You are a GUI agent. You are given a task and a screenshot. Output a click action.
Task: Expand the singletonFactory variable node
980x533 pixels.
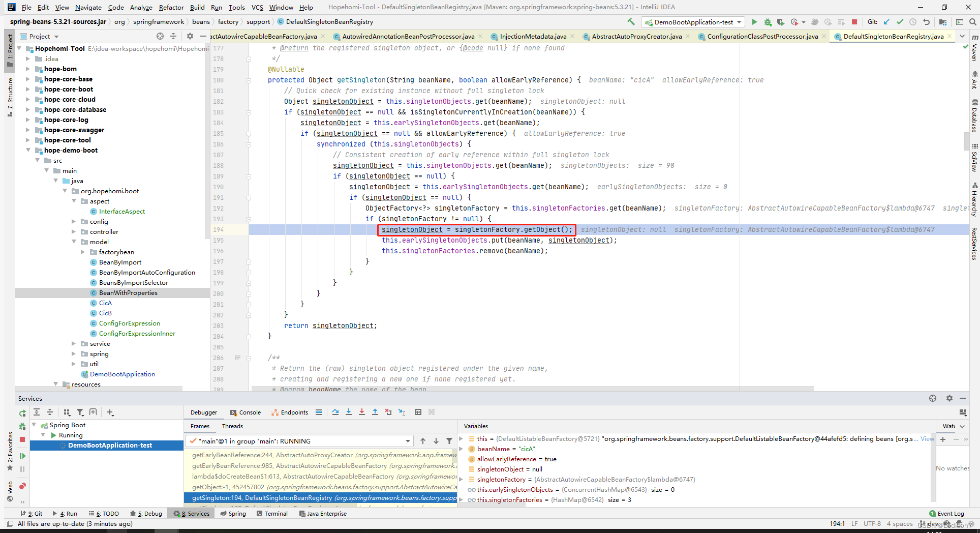461,479
